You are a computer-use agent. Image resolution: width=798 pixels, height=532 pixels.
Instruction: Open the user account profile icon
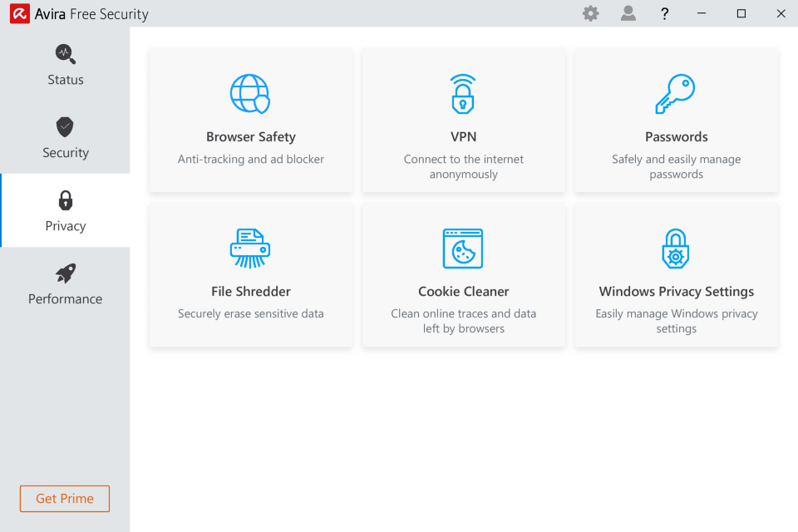pos(628,13)
